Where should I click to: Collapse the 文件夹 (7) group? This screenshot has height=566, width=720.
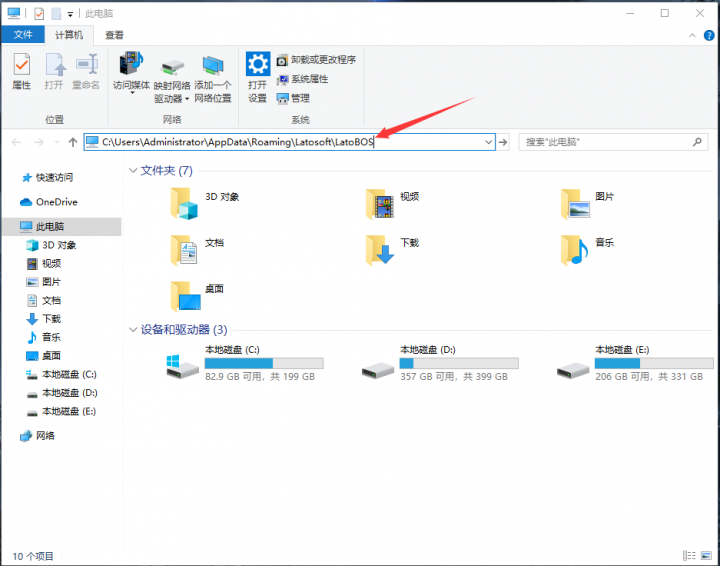point(133,171)
